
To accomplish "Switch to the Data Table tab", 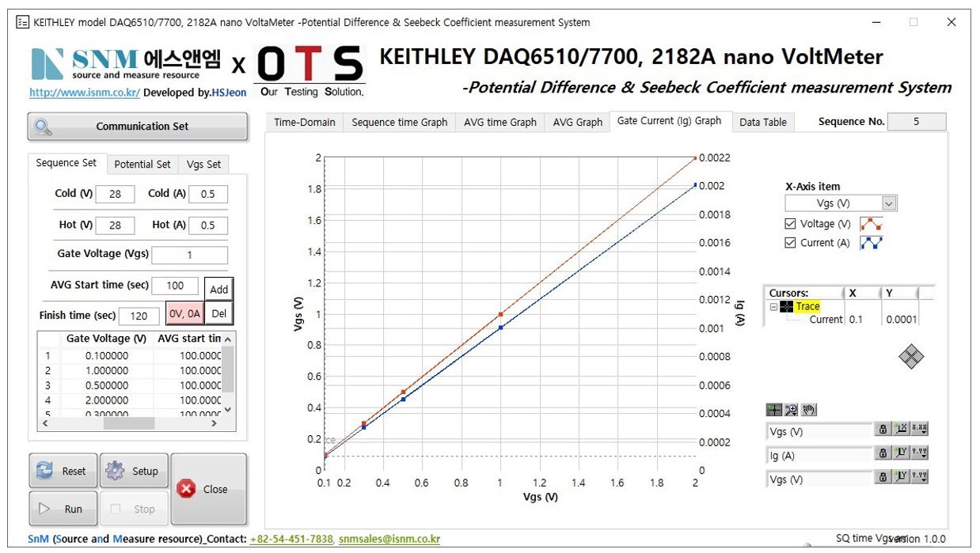I will 762,122.
